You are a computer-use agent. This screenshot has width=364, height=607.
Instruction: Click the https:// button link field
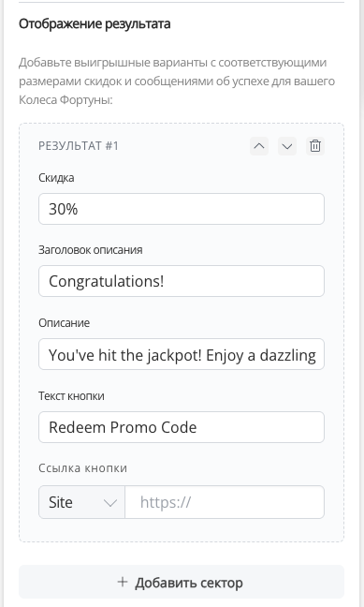pyautogui.click(x=225, y=502)
